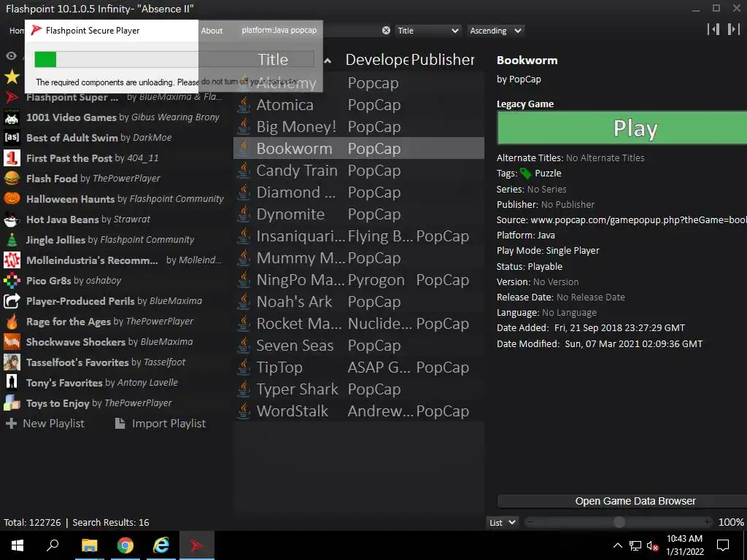Viewport: 747px width, 560px height.
Task: Open the Windows Start menu
Action: click(18, 545)
